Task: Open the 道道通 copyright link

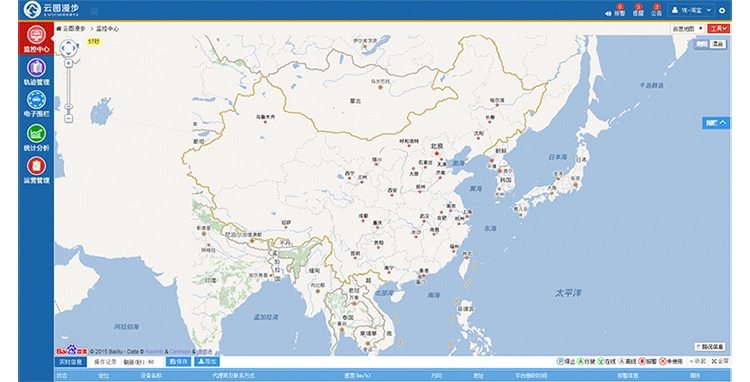Action: click(x=204, y=352)
